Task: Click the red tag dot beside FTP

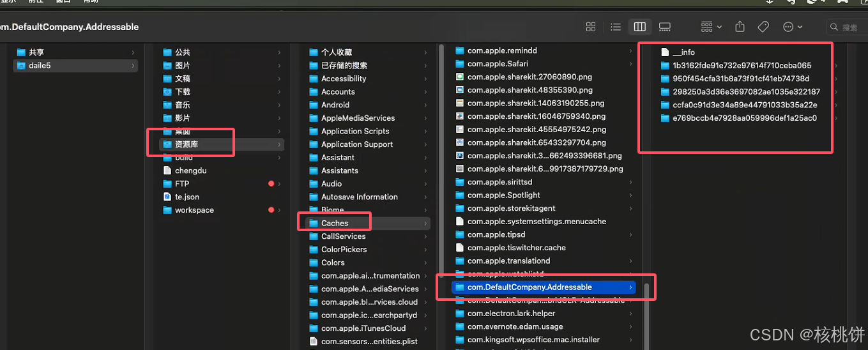Action: pos(271,184)
